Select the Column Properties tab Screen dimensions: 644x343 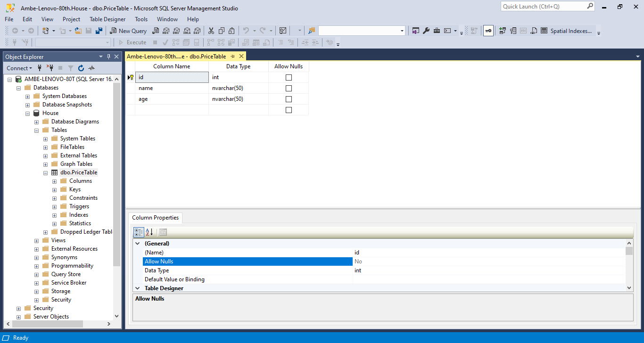[x=155, y=218]
